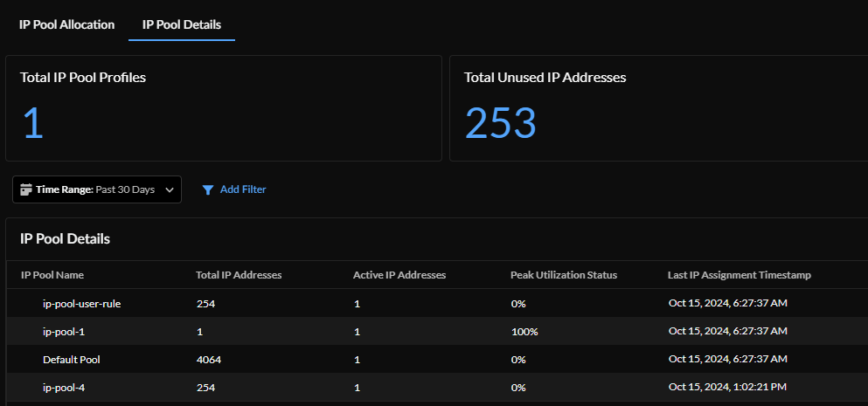This screenshot has height=406, width=868.
Task: Sort by Peak Utilization Status column header
Action: point(564,275)
